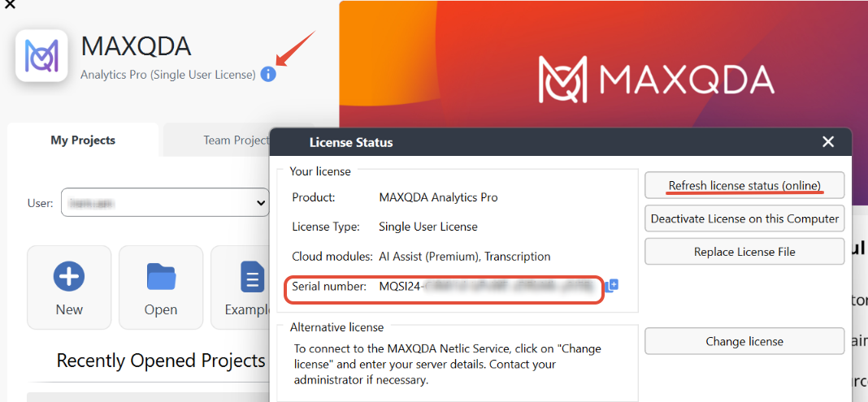This screenshot has height=402, width=868.
Task: Switch to the Team Projects tab
Action: pyautogui.click(x=237, y=140)
